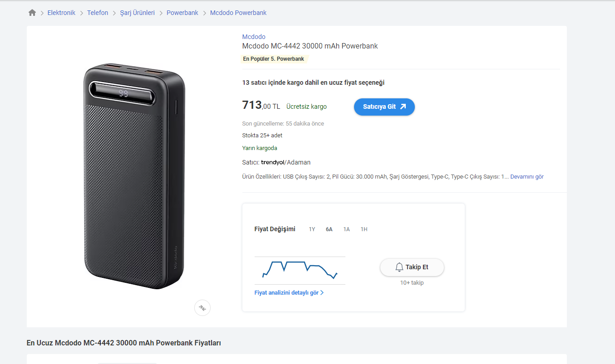This screenshot has width=615, height=364.
Task: Navigate to the Powerbank category
Action: pos(182,13)
